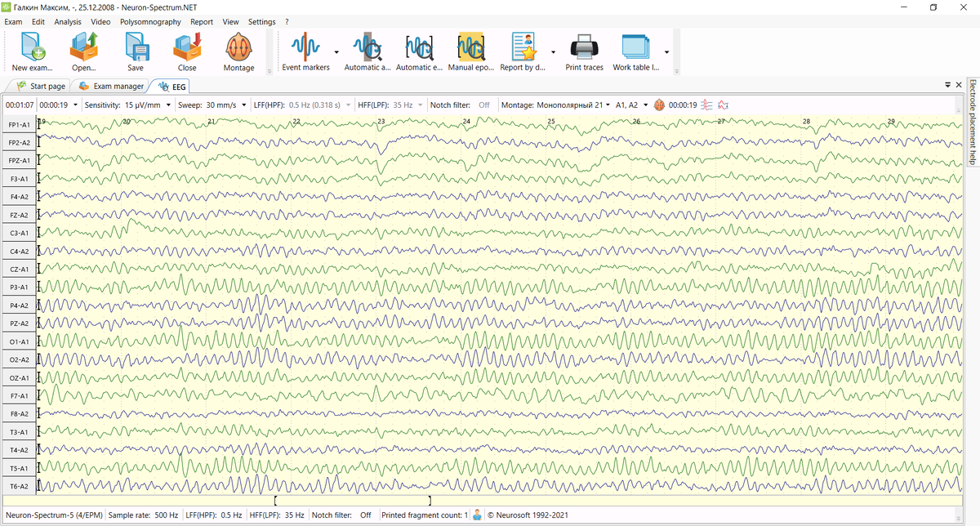
Task: Open the A1, A2 reference dropdown
Action: (644, 105)
